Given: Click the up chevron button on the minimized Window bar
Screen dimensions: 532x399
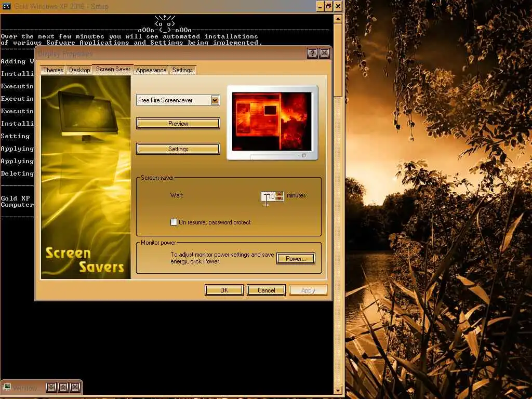Looking at the screenshot, I should (63, 387).
